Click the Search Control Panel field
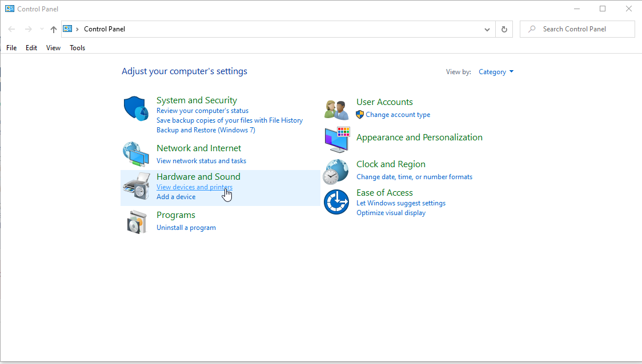This screenshot has width=642, height=364. click(x=577, y=29)
